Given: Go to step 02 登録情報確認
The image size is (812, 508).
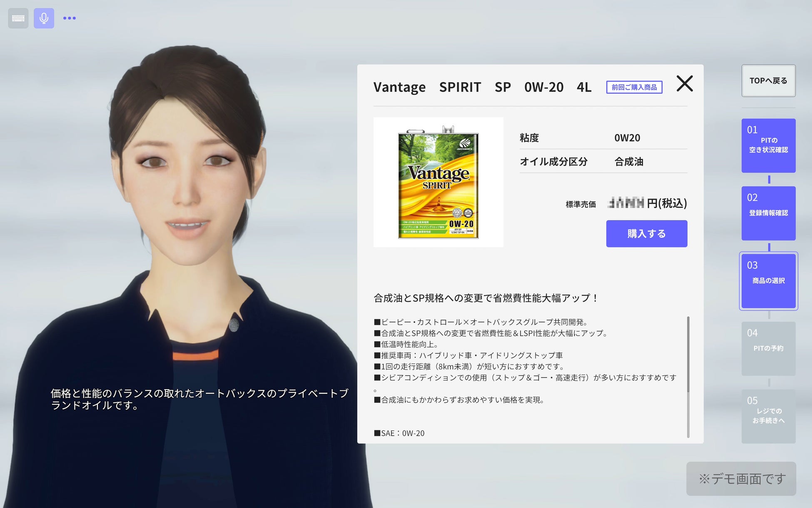Looking at the screenshot, I should click(768, 213).
